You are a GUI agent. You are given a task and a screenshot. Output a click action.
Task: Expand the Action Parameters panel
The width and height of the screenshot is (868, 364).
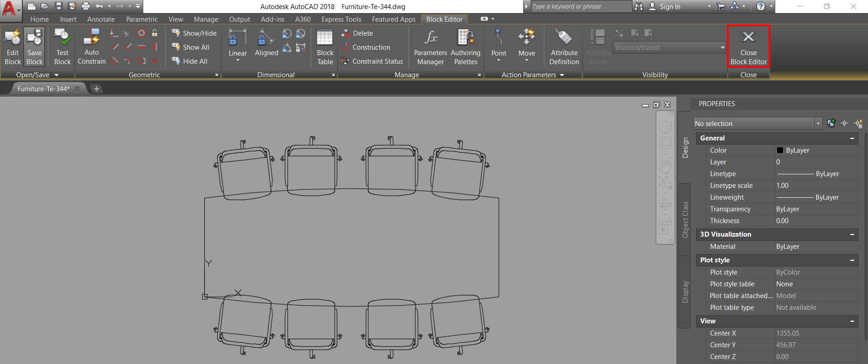(x=562, y=75)
